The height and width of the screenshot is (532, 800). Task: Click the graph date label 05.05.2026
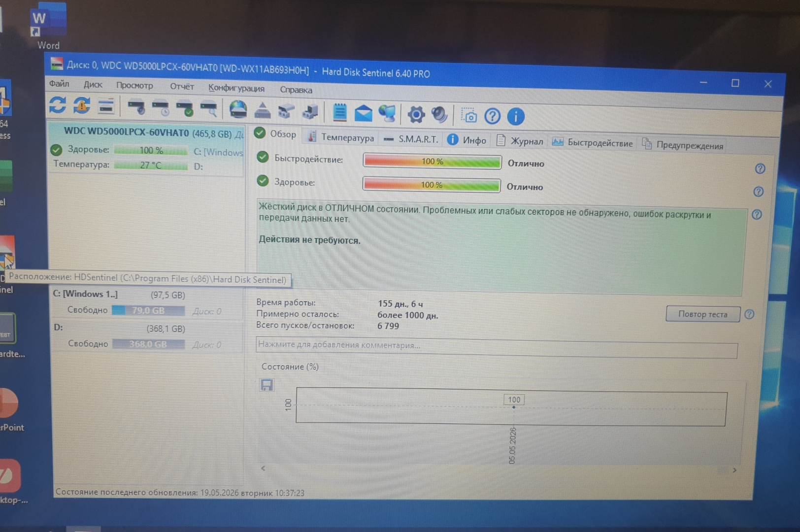(x=512, y=446)
